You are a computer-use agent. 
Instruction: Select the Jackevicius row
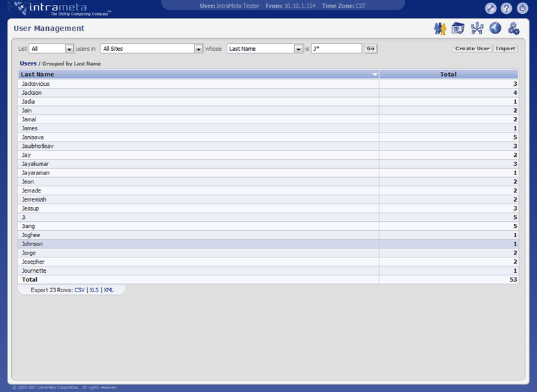(268, 84)
